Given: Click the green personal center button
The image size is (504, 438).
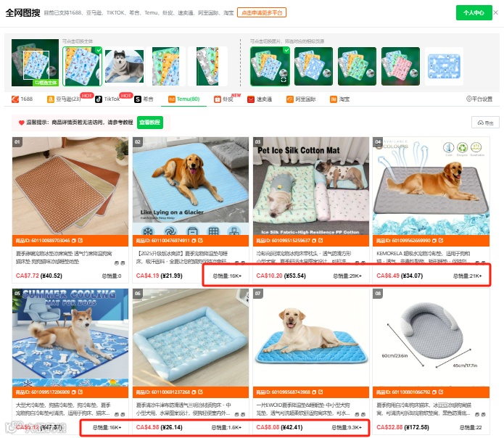Looking at the screenshot, I should (474, 12).
